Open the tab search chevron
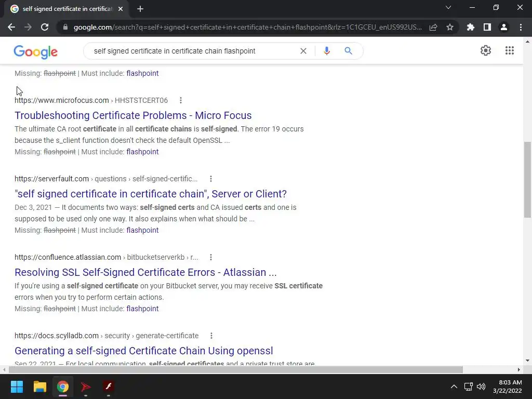Image resolution: width=532 pixels, height=399 pixels. tap(448, 7)
